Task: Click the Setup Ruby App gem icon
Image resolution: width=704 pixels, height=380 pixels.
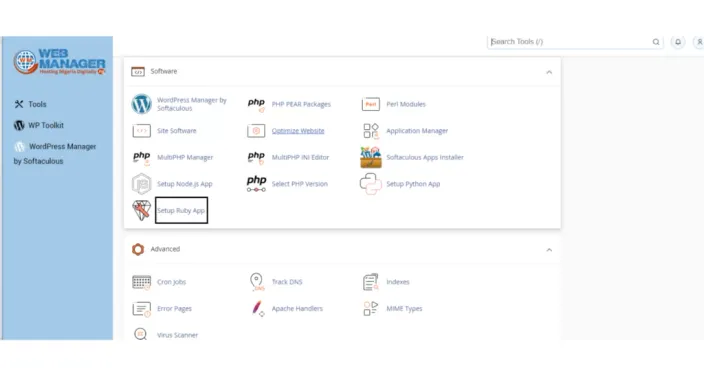Action: [x=141, y=210]
